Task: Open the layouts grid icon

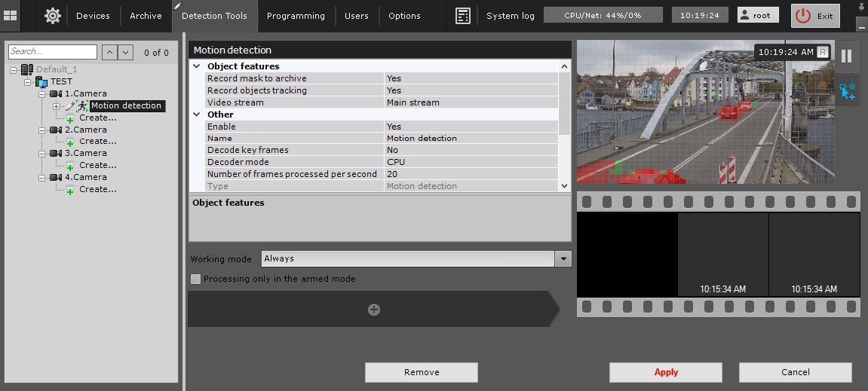Action: (11, 15)
